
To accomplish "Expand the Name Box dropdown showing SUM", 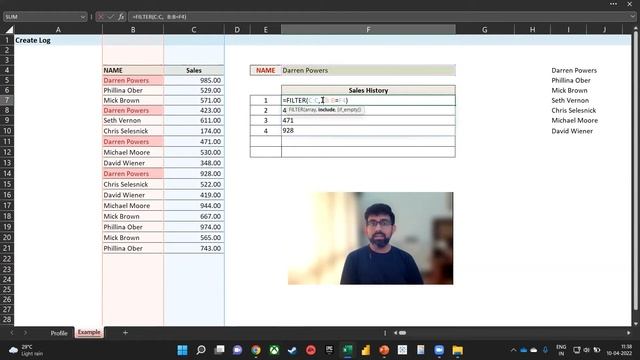I will click(x=83, y=17).
